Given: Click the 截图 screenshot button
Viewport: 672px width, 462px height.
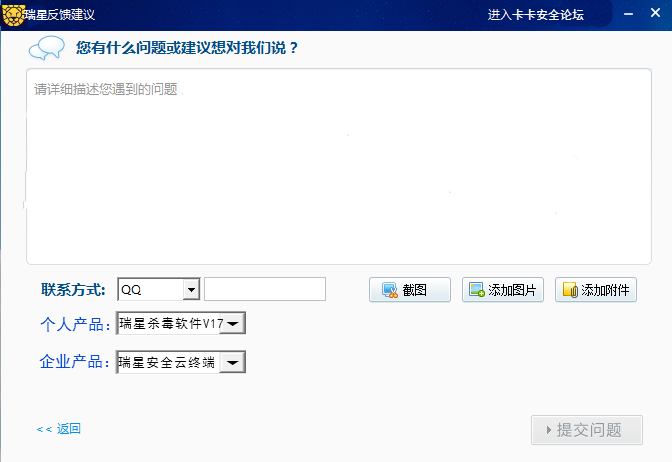Looking at the screenshot, I should pos(410,290).
